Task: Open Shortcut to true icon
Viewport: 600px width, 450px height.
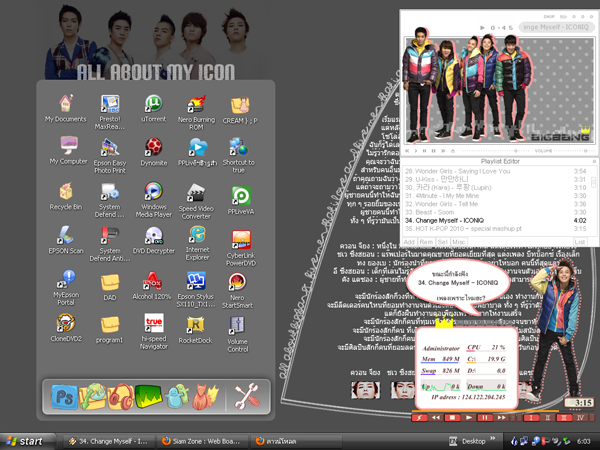Action: click(238, 155)
